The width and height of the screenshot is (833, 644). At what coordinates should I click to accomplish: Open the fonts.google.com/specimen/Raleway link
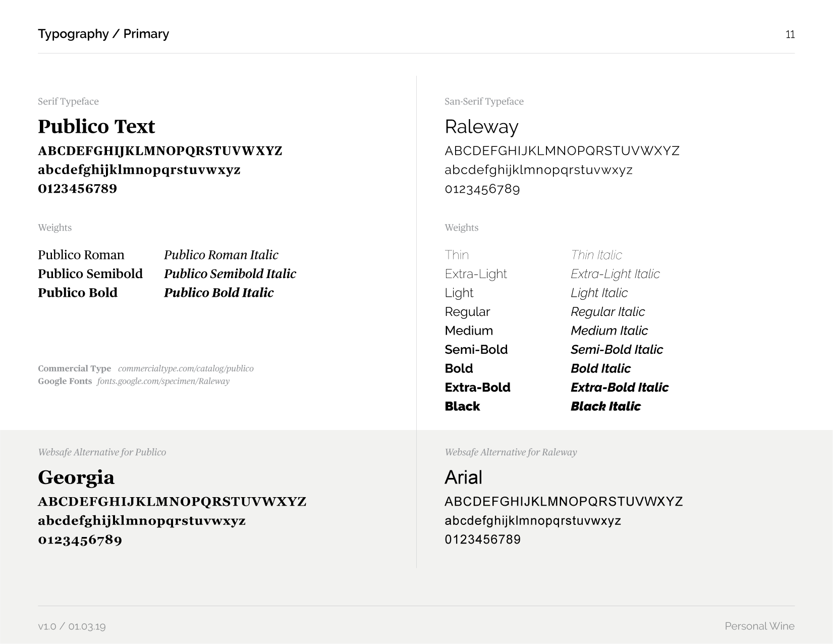click(163, 381)
